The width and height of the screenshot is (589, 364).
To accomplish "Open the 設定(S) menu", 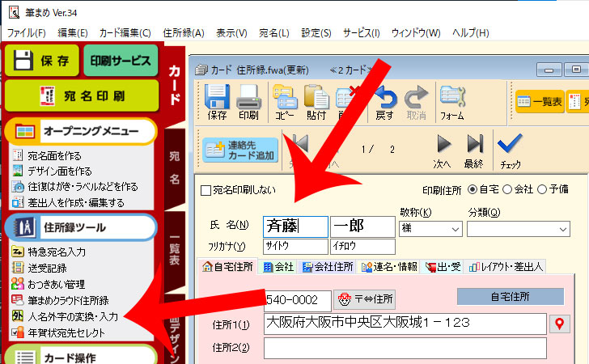I will (316, 33).
